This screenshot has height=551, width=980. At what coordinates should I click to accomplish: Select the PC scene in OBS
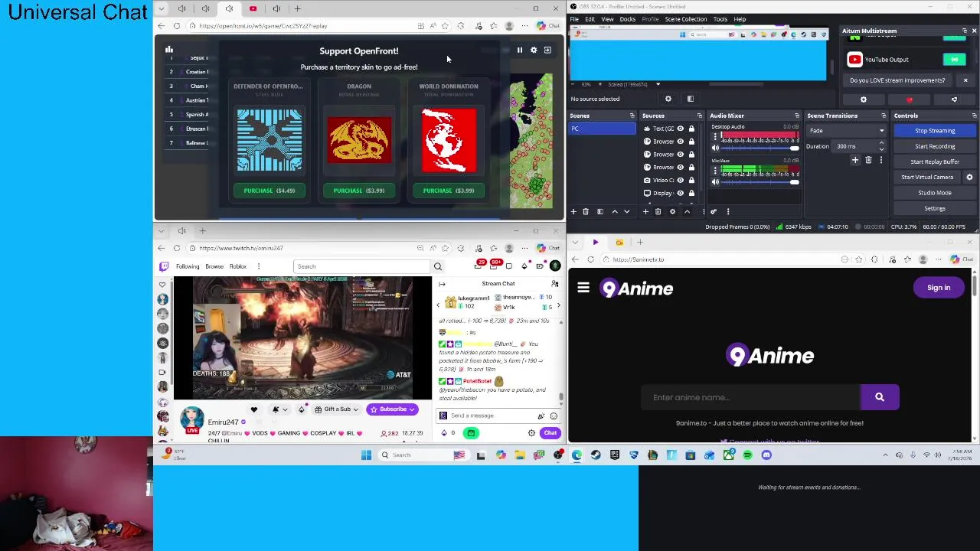pos(603,129)
